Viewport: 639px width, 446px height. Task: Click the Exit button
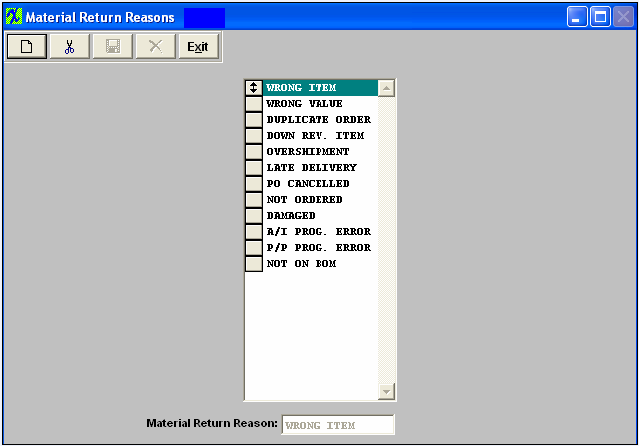pyautogui.click(x=198, y=46)
